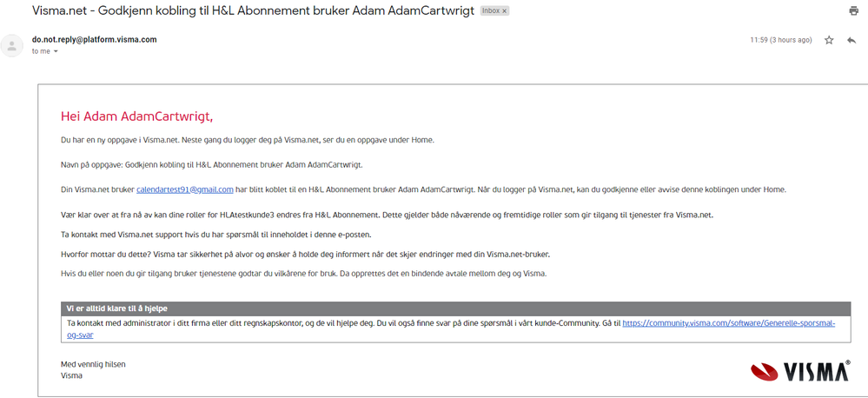Click the "Hei Adam AdamCartwrigt" greeting heading
This screenshot has height=398, width=868.
[x=136, y=116]
